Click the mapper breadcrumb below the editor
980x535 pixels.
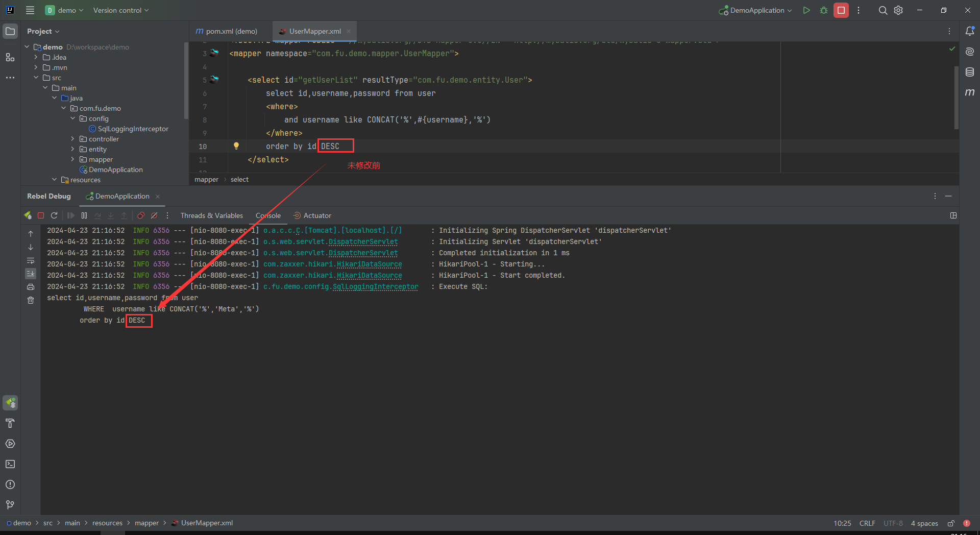[206, 179]
